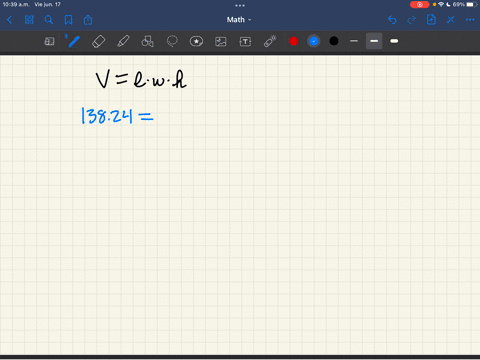Toggle the zoom window tool

pos(49,41)
